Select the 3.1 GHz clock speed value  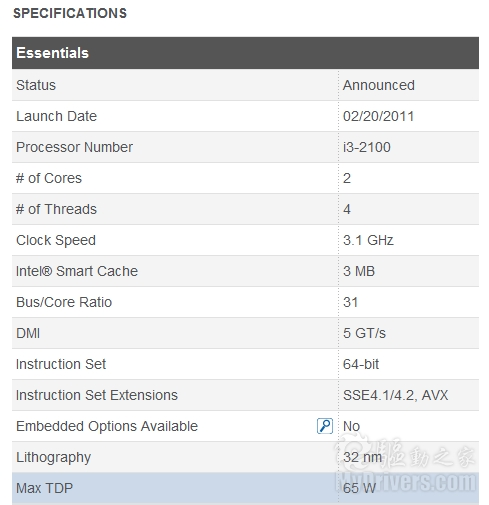coord(368,240)
